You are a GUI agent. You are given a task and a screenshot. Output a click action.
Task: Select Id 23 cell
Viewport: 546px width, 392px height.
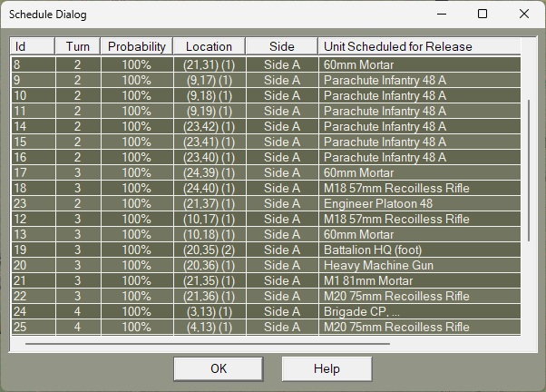[34, 203]
